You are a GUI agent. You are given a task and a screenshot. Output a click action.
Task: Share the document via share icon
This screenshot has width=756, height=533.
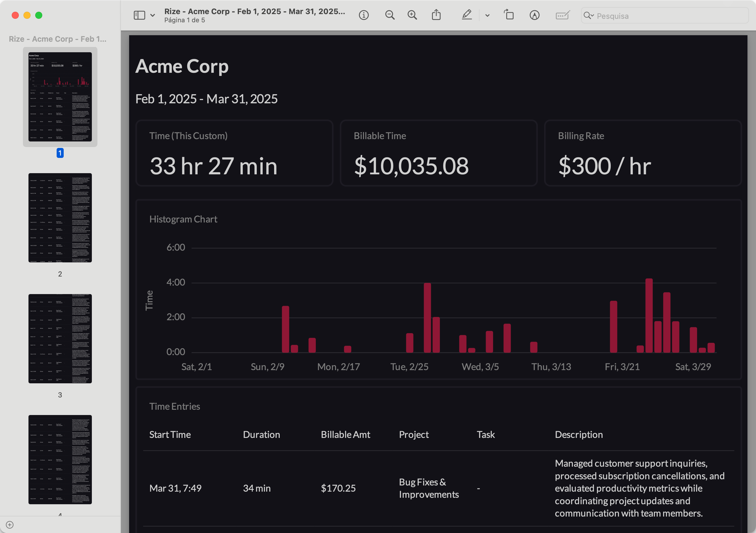(x=436, y=15)
